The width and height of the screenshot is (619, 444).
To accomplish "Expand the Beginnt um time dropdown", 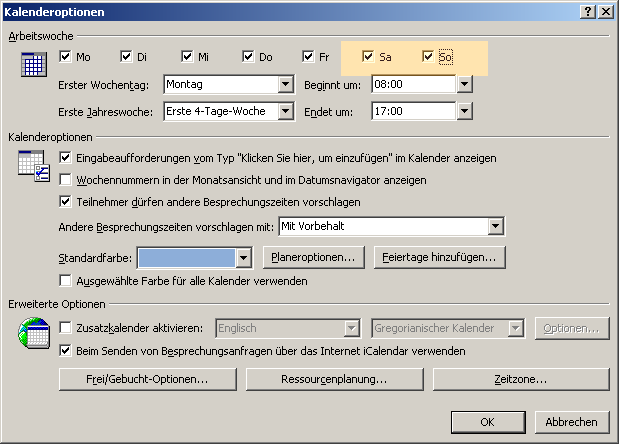I will coord(465,84).
